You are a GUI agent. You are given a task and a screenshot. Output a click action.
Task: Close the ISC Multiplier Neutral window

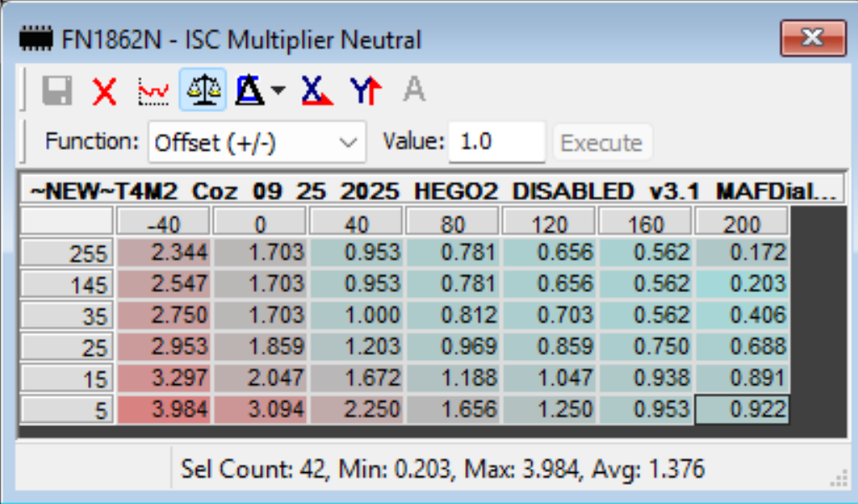[811, 38]
